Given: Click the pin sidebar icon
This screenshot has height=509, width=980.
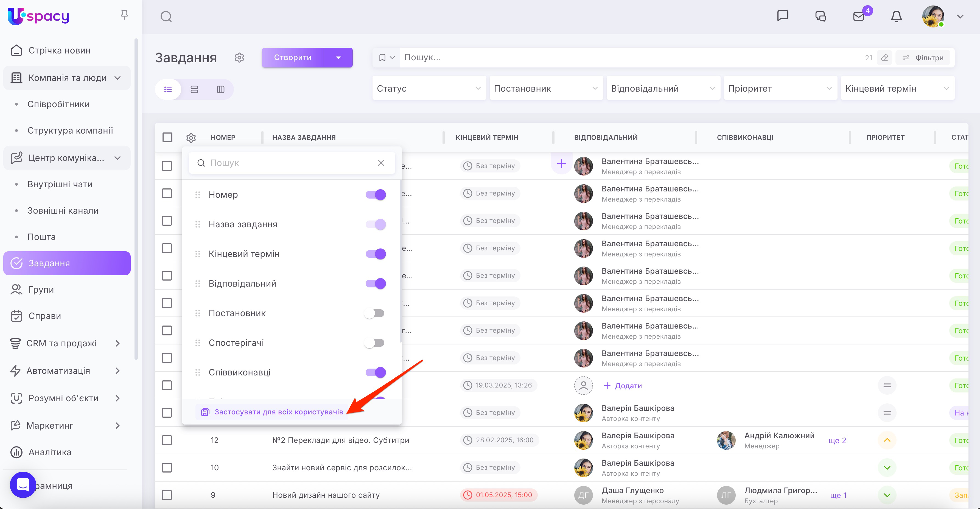Looking at the screenshot, I should [124, 15].
